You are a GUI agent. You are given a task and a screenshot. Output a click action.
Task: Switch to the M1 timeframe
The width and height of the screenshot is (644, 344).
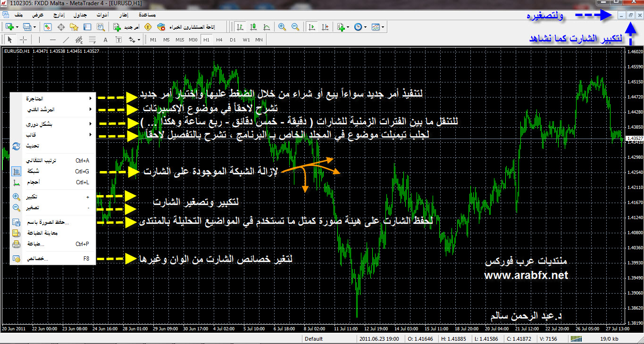[x=153, y=40]
